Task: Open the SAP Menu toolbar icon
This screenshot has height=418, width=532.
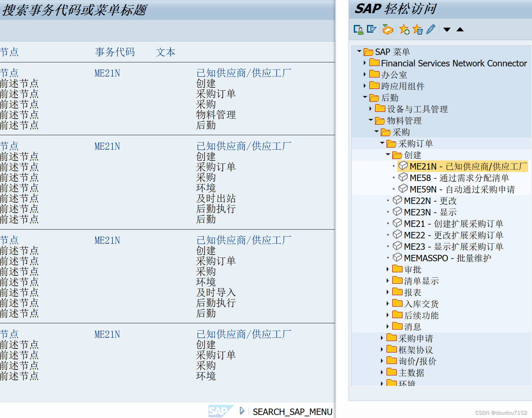Action: coord(371,29)
